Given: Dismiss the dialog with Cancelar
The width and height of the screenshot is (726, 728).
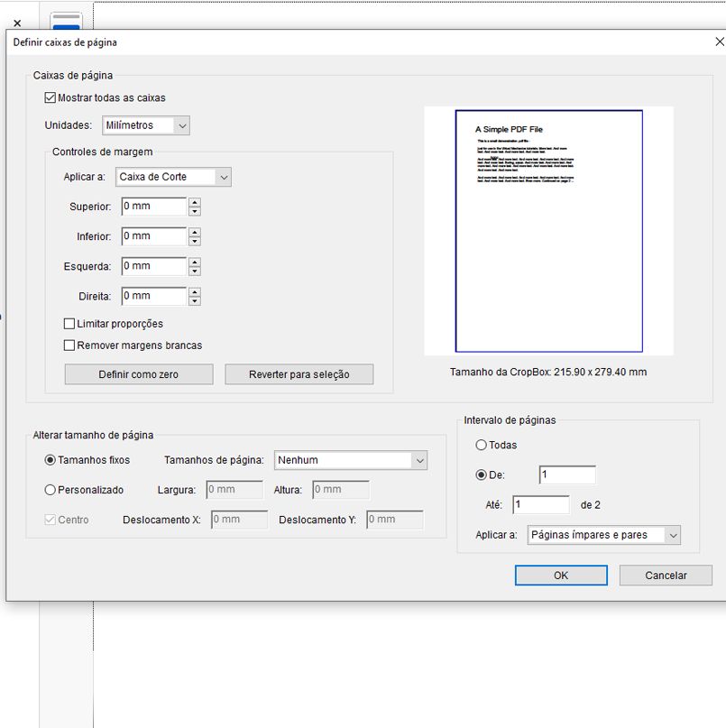Looking at the screenshot, I should coord(665,575).
